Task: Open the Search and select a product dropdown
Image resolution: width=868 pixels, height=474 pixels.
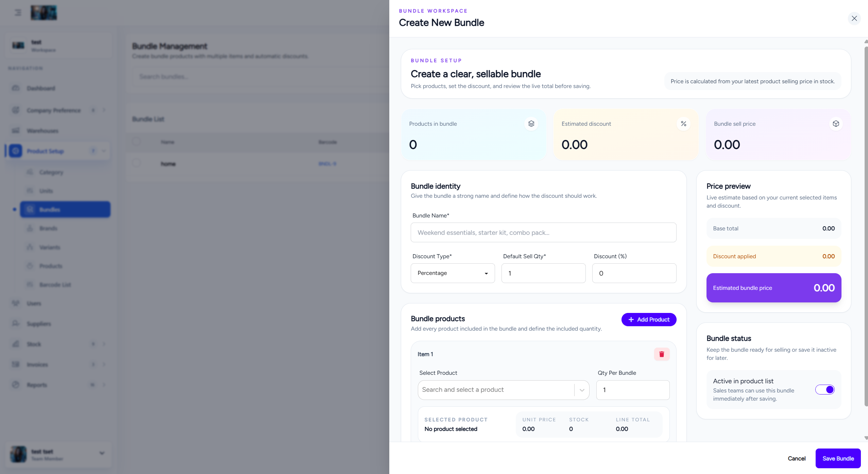Action: 503,390
